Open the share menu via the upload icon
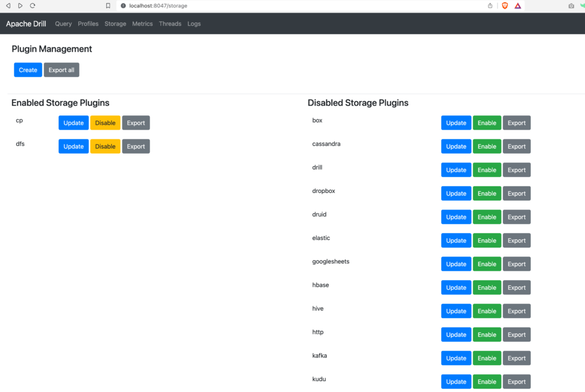Screen dimensions: 585x392 490,6
